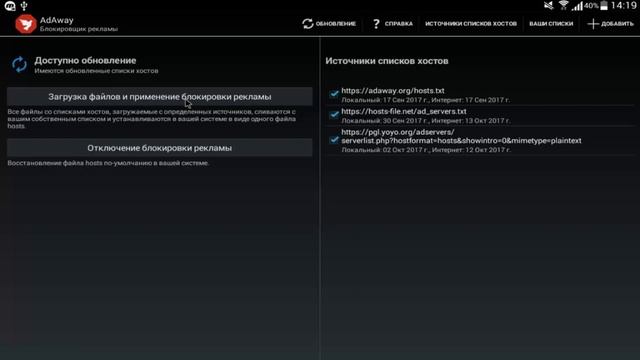Choose the Добавить menu label
This screenshot has width=640, height=360.
point(617,24)
